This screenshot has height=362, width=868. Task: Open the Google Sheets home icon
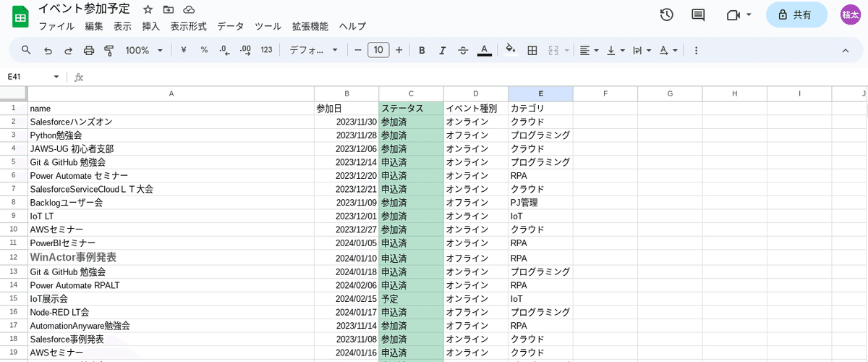[x=20, y=17]
